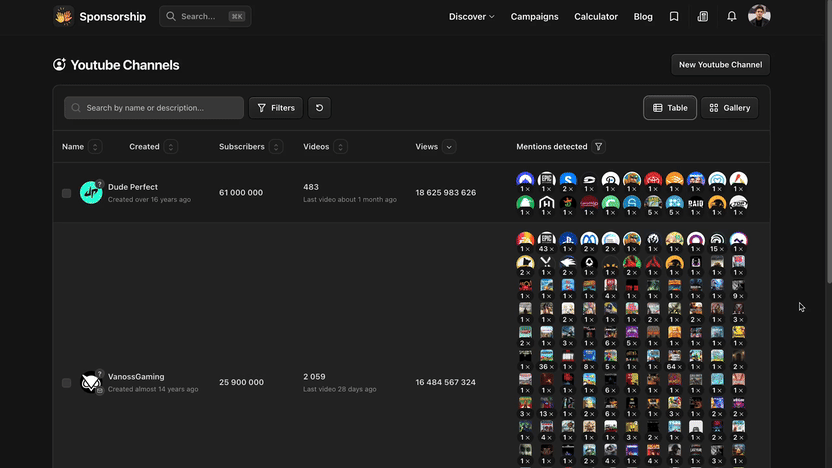The height and width of the screenshot is (468, 832).
Task: Switch to Table view
Action: coord(670,108)
